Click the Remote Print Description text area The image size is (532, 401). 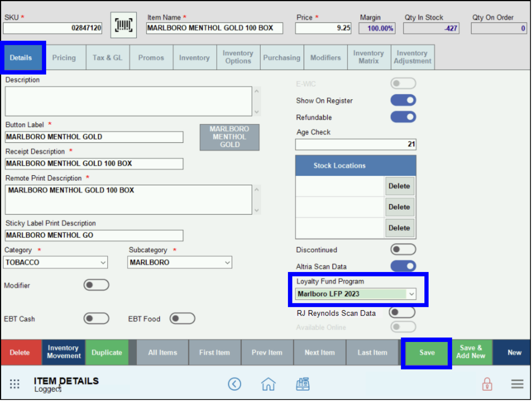(x=128, y=200)
